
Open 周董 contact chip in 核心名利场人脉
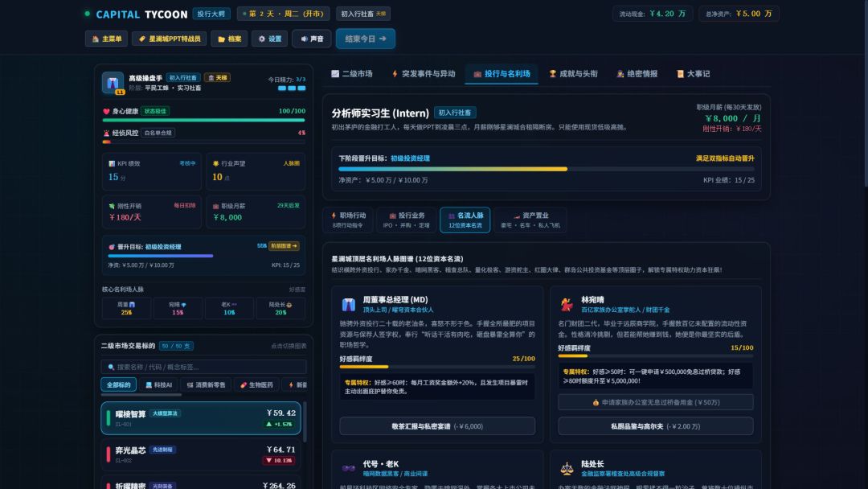point(126,309)
